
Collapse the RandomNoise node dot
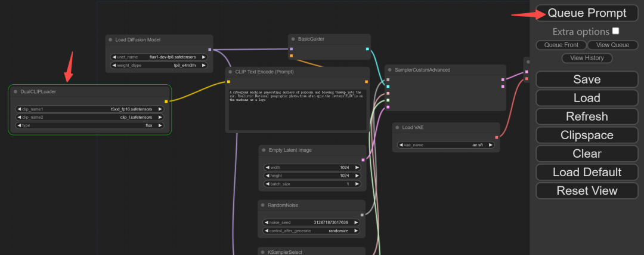[x=262, y=205]
